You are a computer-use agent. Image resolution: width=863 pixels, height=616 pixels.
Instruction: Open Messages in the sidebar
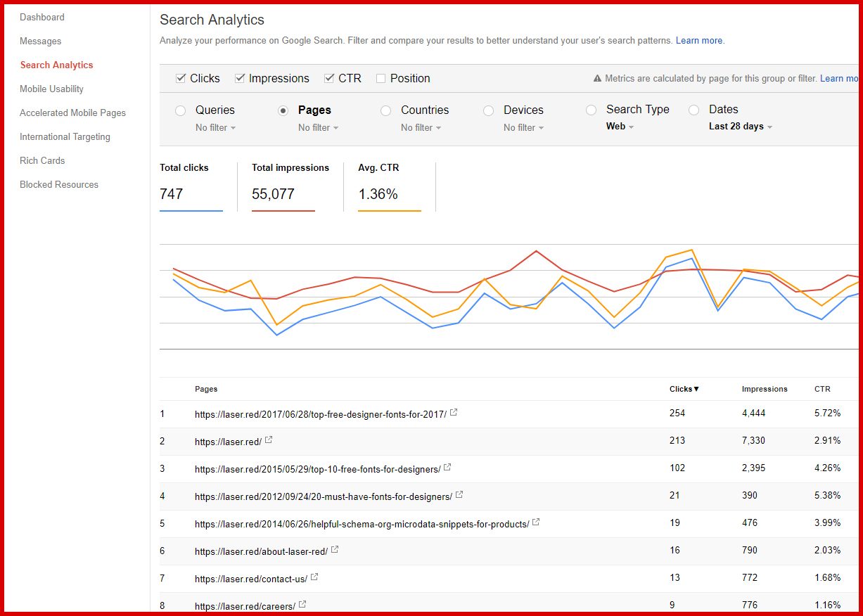point(41,41)
